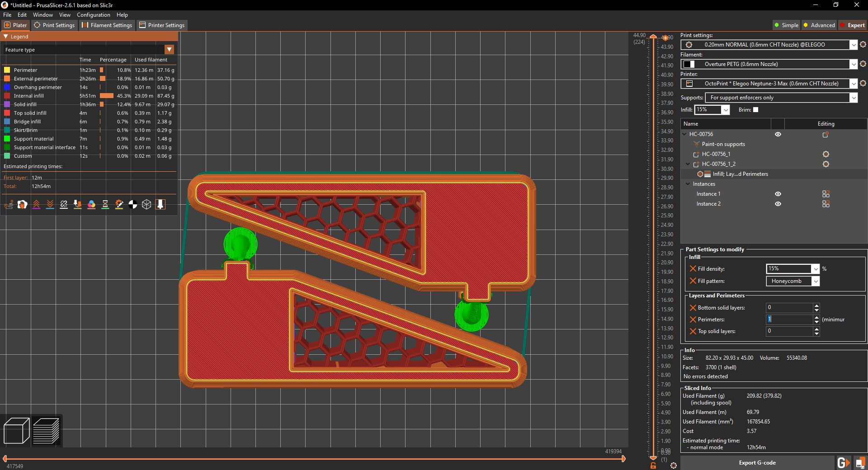Open the Configuration menu
The width and height of the screenshot is (868, 470).
coord(93,14)
